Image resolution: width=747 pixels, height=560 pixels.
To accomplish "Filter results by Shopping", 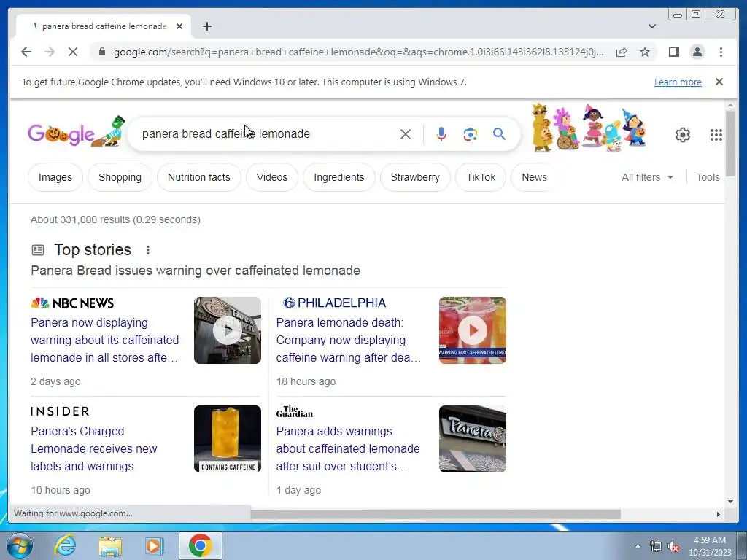I will (x=120, y=177).
